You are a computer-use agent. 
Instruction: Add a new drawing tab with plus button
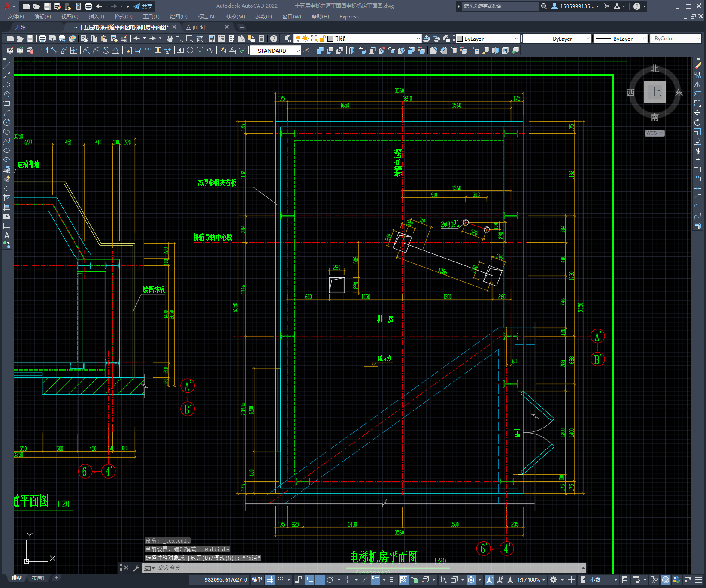[x=242, y=27]
